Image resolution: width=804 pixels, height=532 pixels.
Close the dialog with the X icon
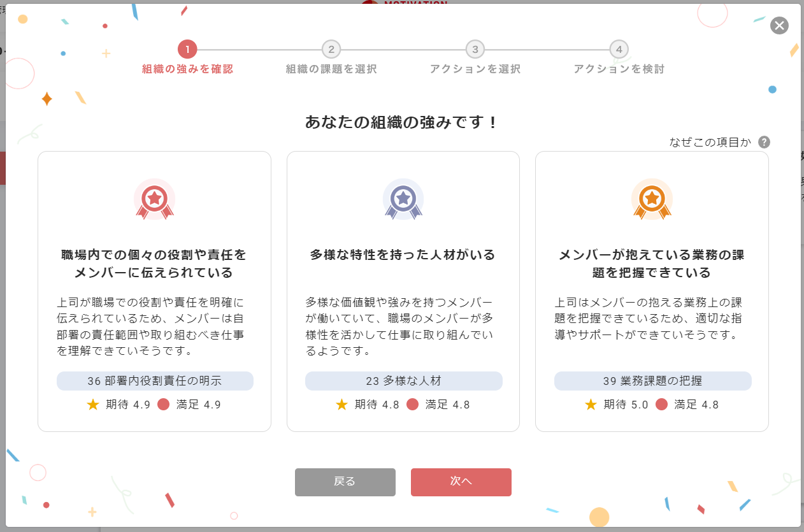779,25
